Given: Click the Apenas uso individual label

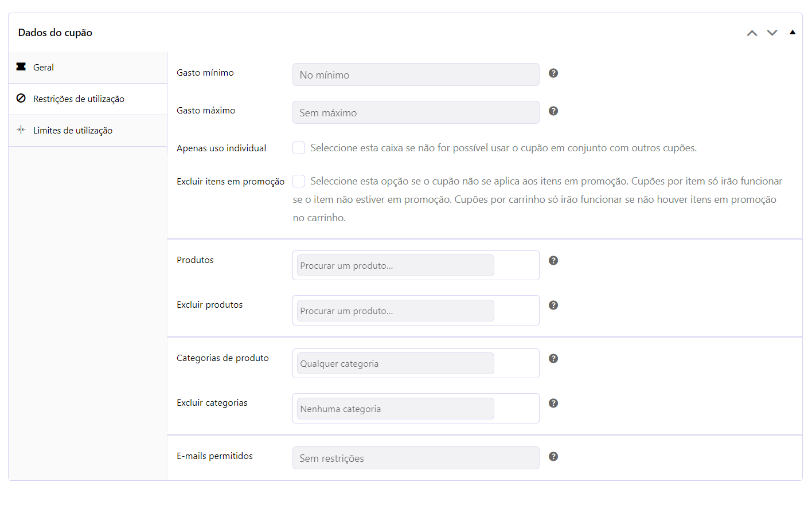Looking at the screenshot, I should point(221,148).
